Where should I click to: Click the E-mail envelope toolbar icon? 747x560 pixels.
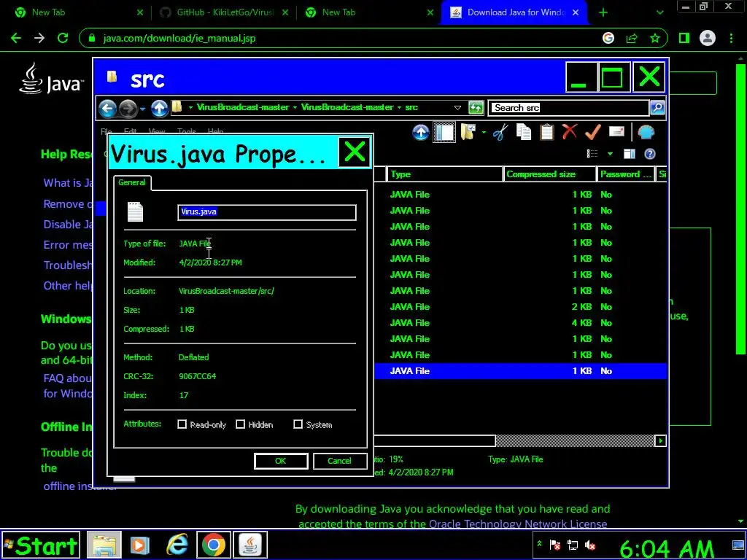point(616,131)
